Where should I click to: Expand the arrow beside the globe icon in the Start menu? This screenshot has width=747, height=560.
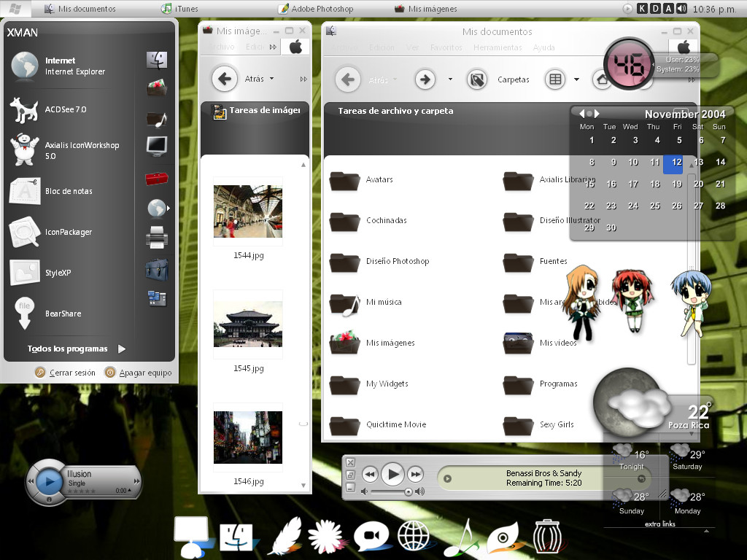[x=169, y=208]
